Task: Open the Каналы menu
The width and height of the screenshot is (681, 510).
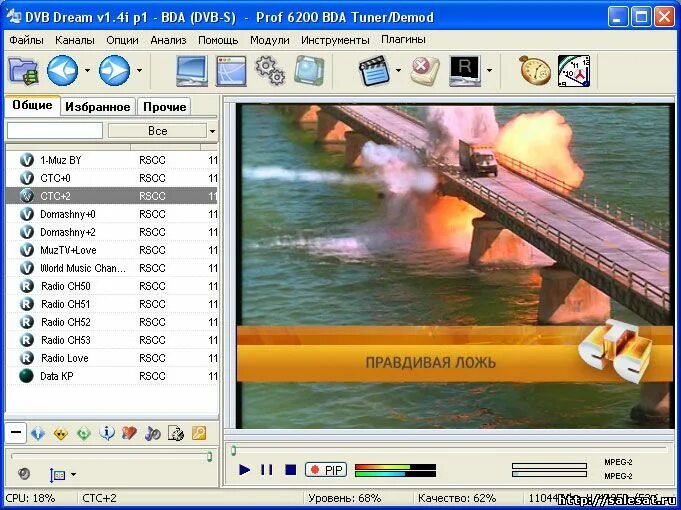Action: click(75, 40)
